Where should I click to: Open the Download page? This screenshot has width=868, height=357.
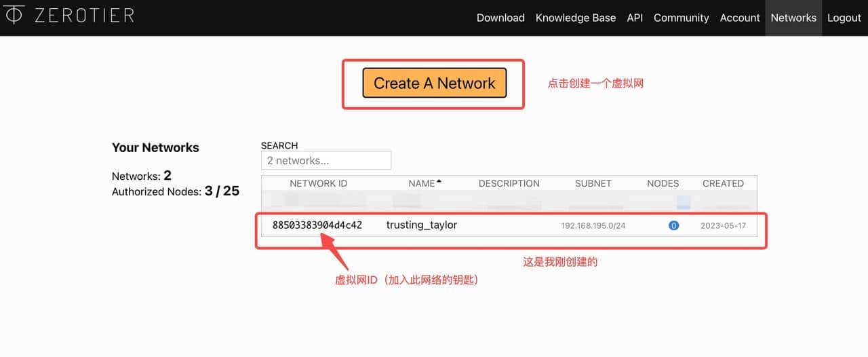pos(500,18)
